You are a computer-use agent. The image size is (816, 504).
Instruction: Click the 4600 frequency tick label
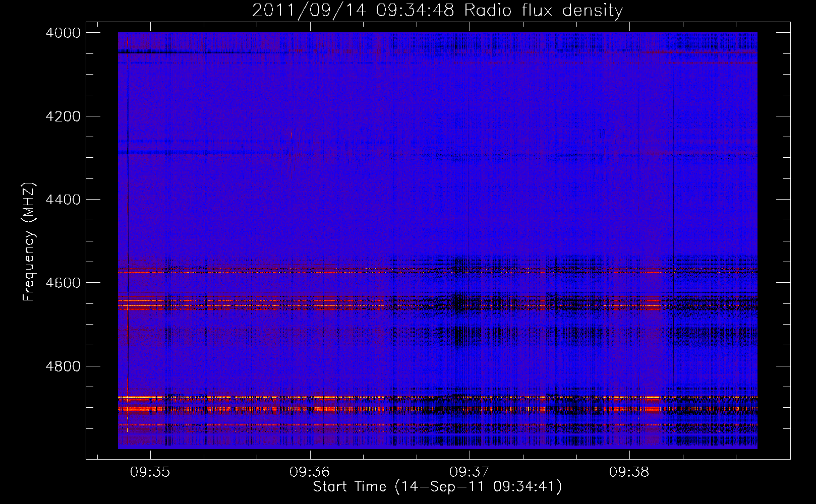tap(63, 283)
